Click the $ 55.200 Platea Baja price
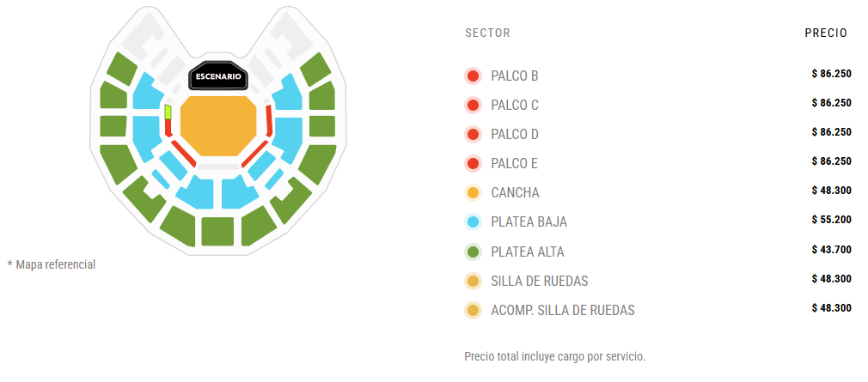868x382 pixels. 831,220
